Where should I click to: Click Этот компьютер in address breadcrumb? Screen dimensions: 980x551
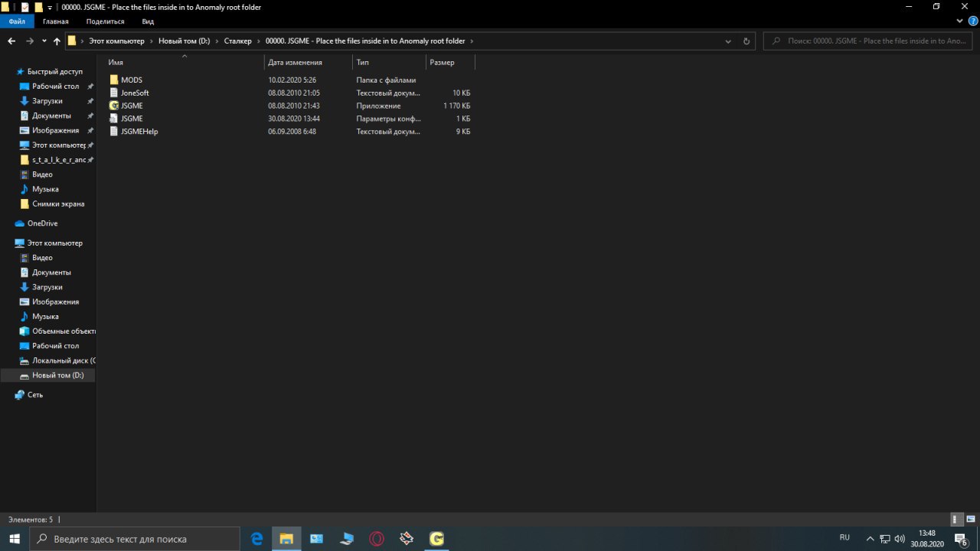[116, 41]
